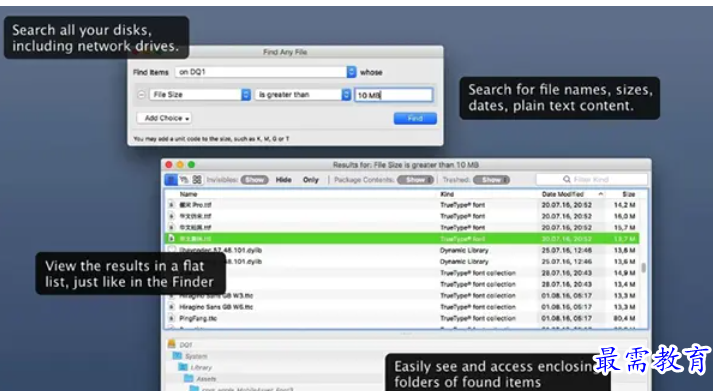
Task: Open the Add Choice popup menu
Action: click(x=164, y=118)
